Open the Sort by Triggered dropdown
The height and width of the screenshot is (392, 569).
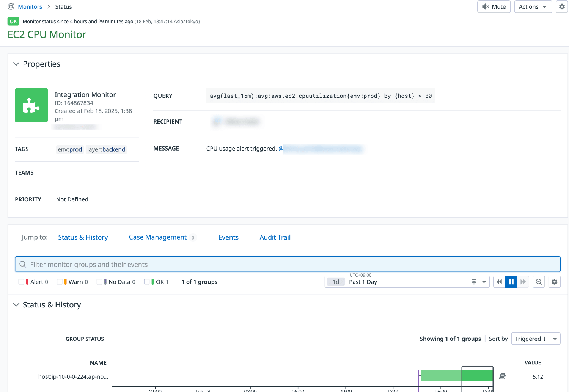coord(536,339)
